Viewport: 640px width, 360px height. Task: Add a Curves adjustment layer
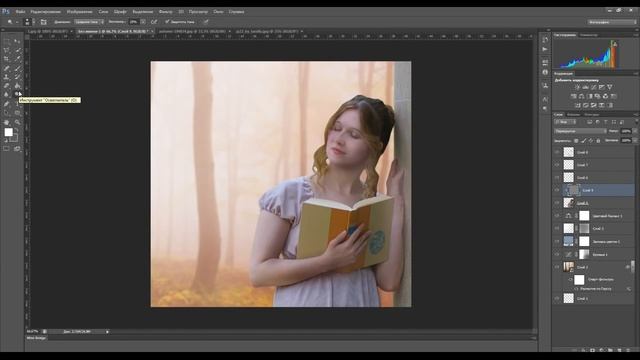click(593, 87)
